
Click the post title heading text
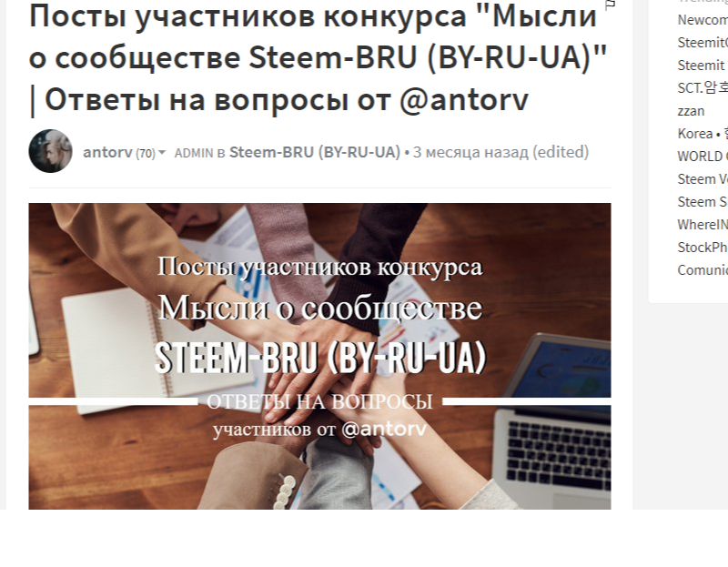click(x=319, y=58)
